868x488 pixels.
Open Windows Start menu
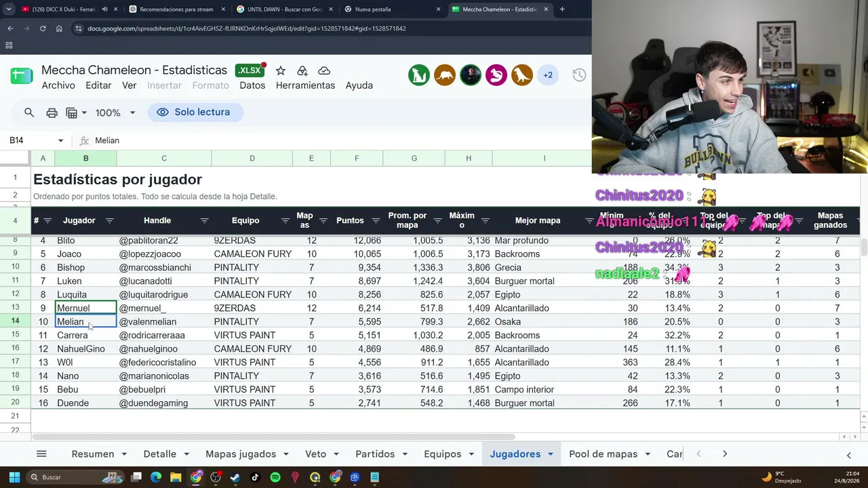click(x=14, y=477)
